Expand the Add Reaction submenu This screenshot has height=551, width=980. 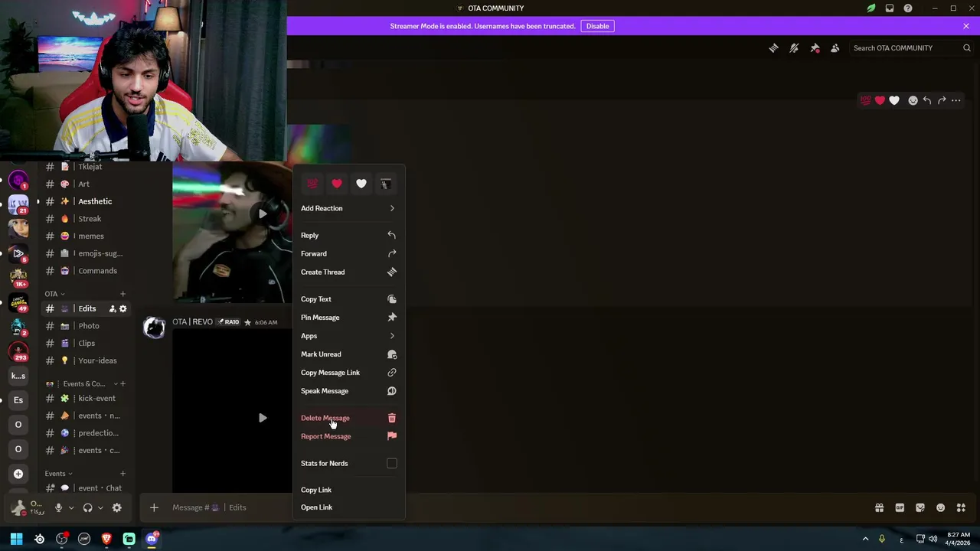[x=348, y=208]
